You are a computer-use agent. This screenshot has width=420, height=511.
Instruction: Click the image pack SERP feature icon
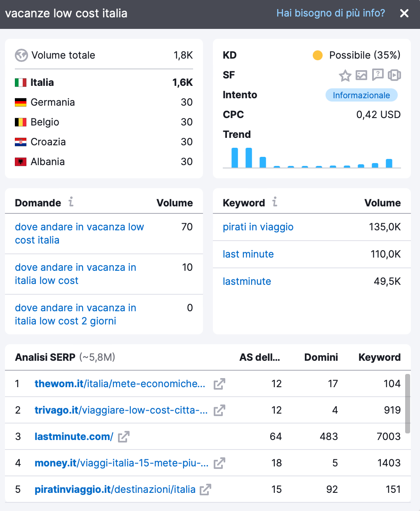361,75
